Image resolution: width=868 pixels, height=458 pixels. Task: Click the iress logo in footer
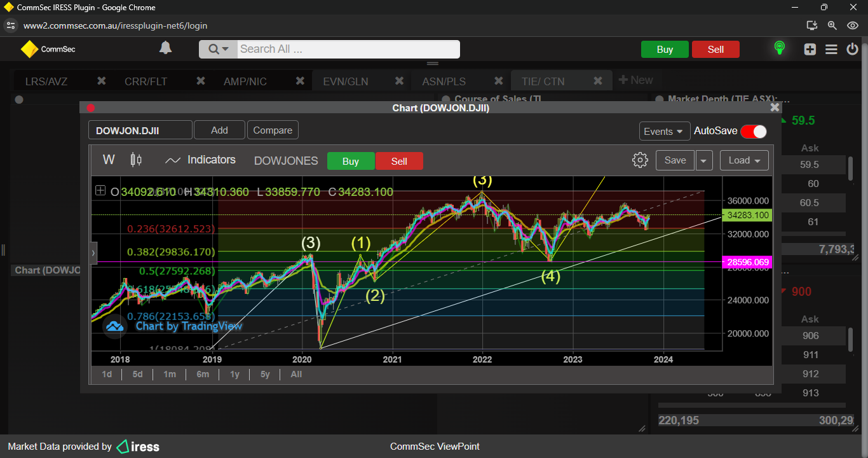[x=139, y=447]
